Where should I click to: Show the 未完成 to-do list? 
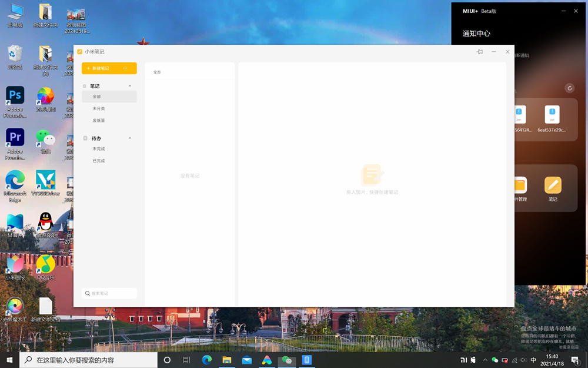[99, 149]
